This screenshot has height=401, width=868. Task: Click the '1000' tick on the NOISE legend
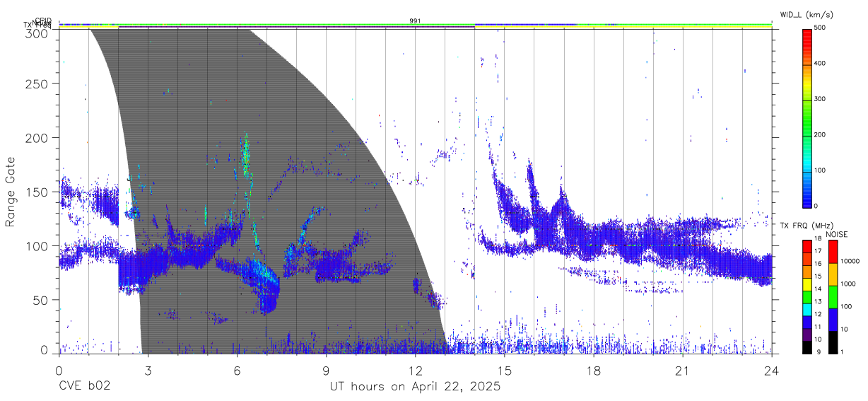coord(848,284)
